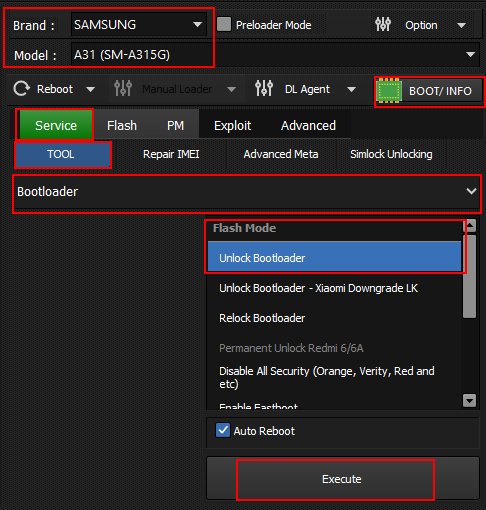Screen dimensions: 486x510
Task: Expand the Model dropdown arrow
Action: click(x=470, y=54)
